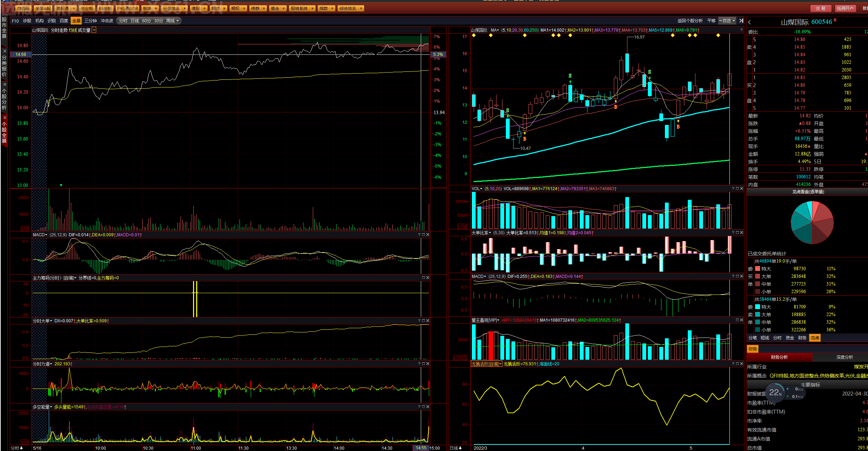Close the 多空能量 indicator panel
The height and width of the screenshot is (451, 868).
428,407
